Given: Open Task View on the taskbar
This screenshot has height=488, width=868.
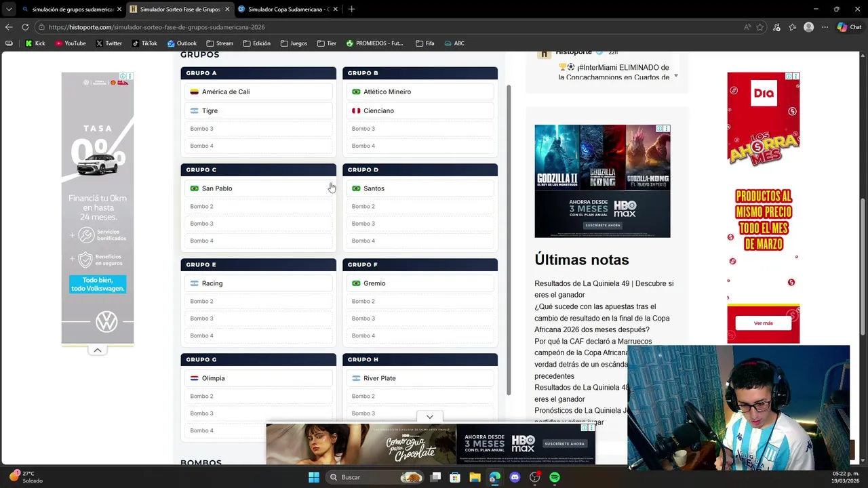Looking at the screenshot, I should pos(435,477).
